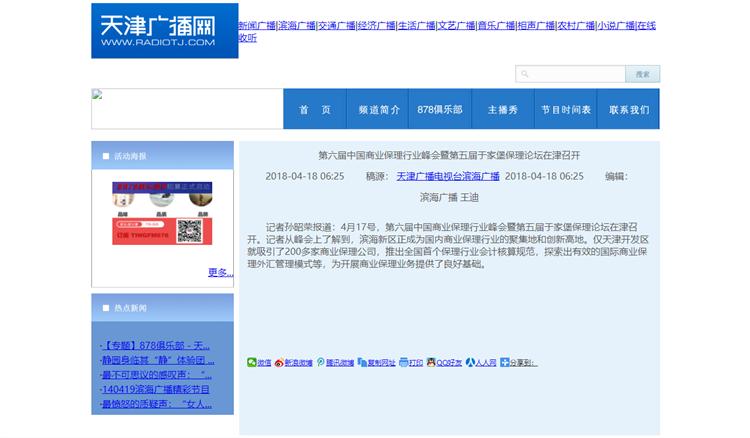Click the Tianjin Radio site logo
The image size is (750, 438).
click(x=164, y=31)
